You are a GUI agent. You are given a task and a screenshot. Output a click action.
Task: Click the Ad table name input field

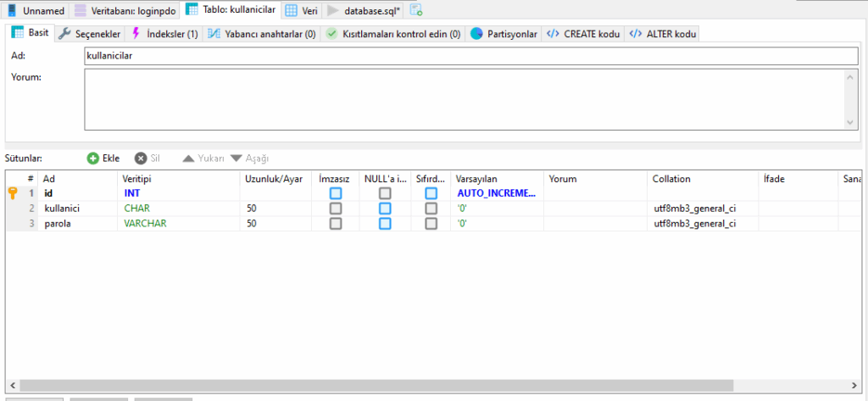471,56
